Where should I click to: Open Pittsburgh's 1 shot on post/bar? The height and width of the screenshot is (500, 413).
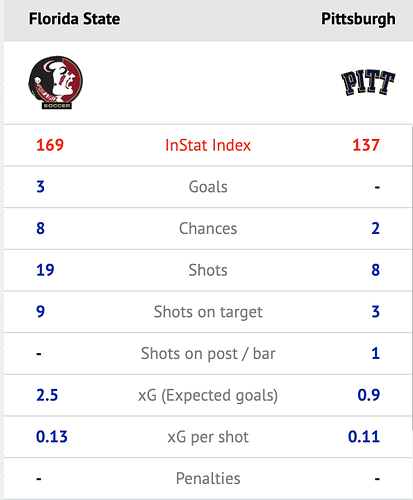pyautogui.click(x=376, y=354)
